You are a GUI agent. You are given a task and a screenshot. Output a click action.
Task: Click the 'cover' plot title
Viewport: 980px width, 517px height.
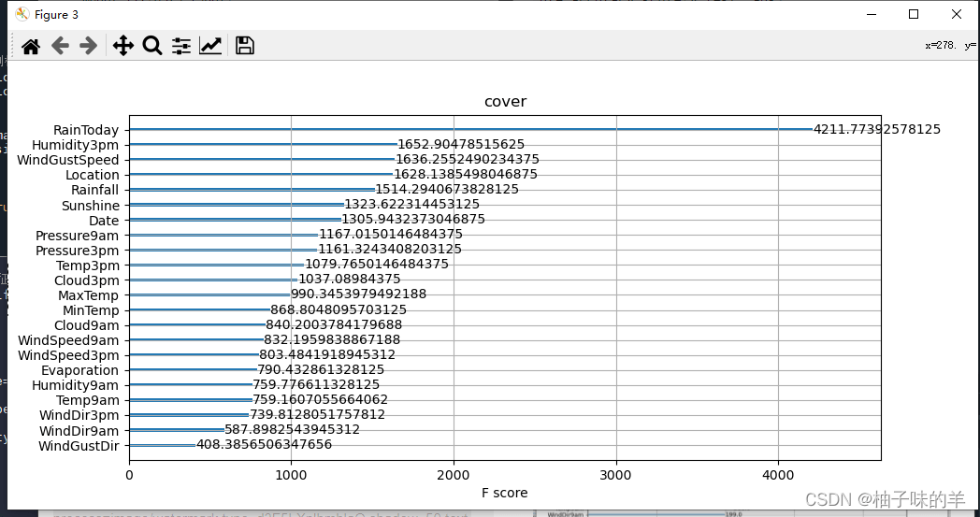(x=505, y=101)
